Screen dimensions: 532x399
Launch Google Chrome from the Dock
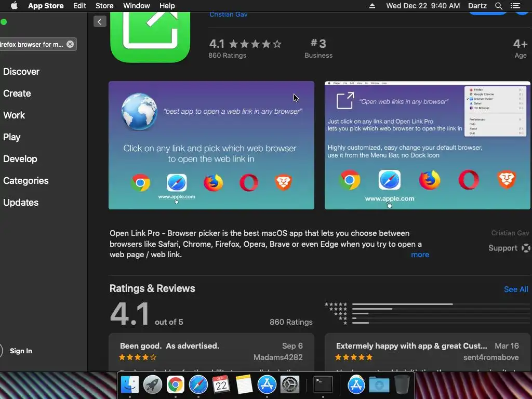coord(175,385)
